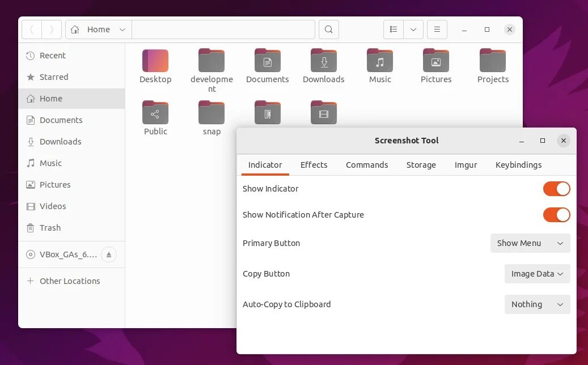This screenshot has height=365, width=588.
Task: Close the Screenshot Tool window
Action: click(563, 141)
